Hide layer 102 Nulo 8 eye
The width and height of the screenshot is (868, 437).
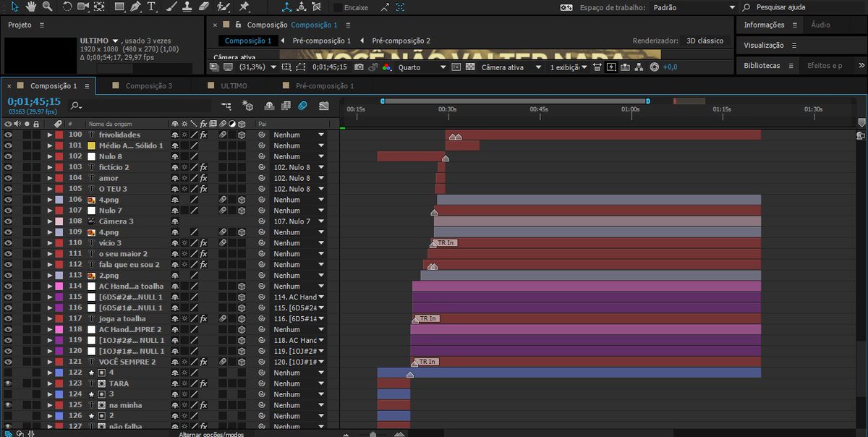click(x=8, y=156)
